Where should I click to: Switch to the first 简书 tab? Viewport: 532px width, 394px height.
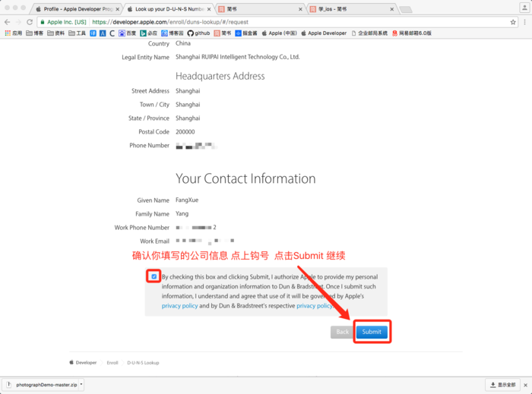[x=261, y=9]
